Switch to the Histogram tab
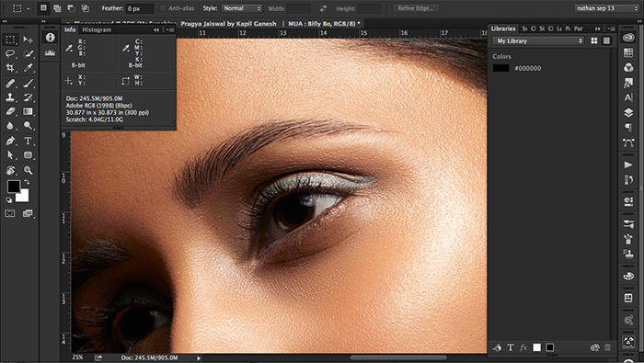This screenshot has height=363, width=644. point(97,29)
